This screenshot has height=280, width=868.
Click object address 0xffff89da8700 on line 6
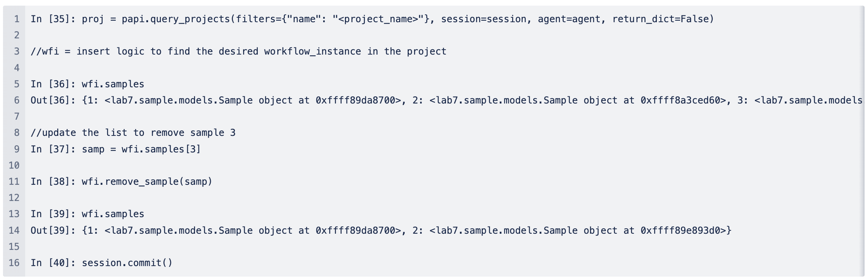pyautogui.click(x=355, y=100)
